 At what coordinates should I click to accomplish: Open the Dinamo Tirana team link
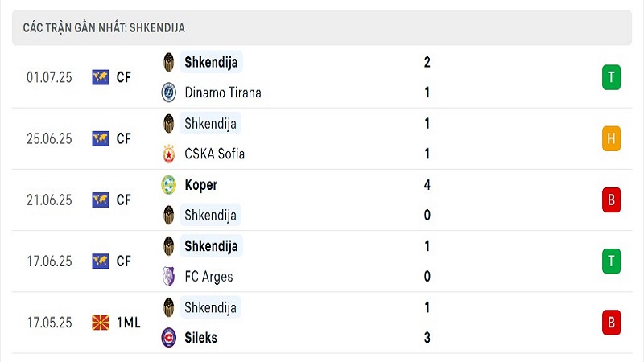223,93
